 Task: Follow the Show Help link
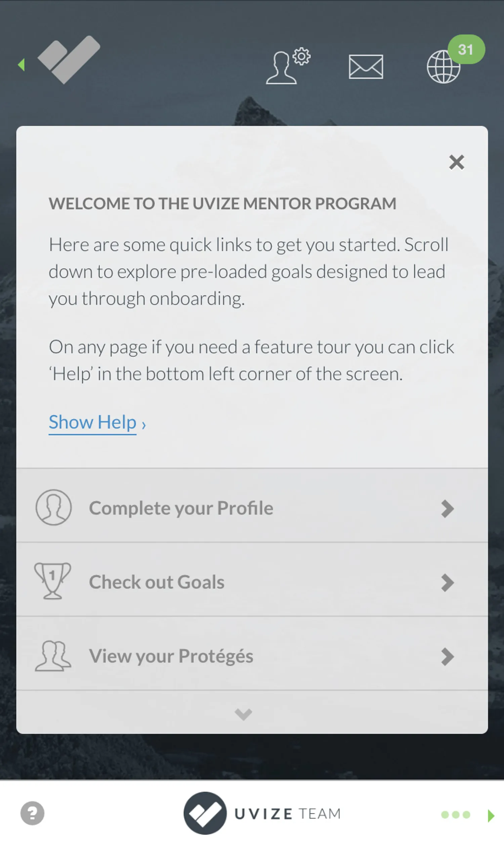(x=93, y=422)
